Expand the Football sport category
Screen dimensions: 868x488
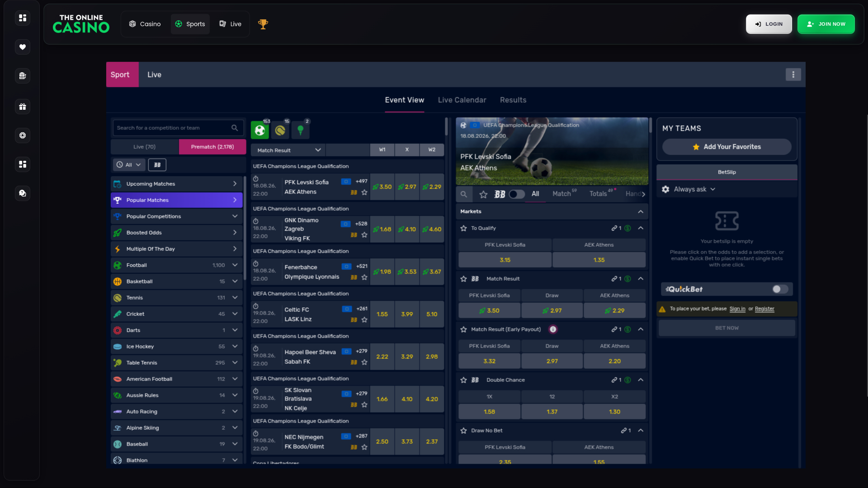tap(177, 265)
